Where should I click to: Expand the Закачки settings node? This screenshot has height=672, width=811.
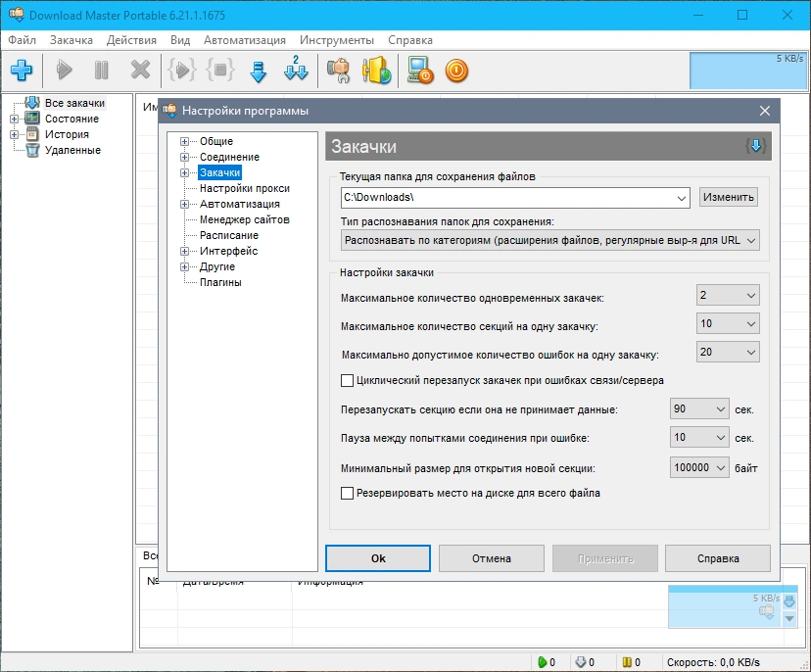tap(184, 172)
